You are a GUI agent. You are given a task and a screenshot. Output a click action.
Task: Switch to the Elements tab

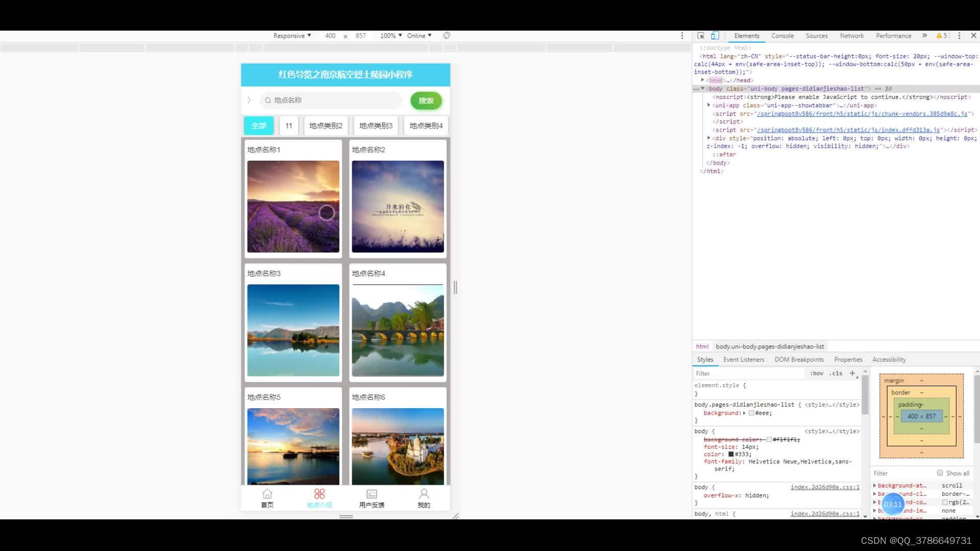coord(747,36)
